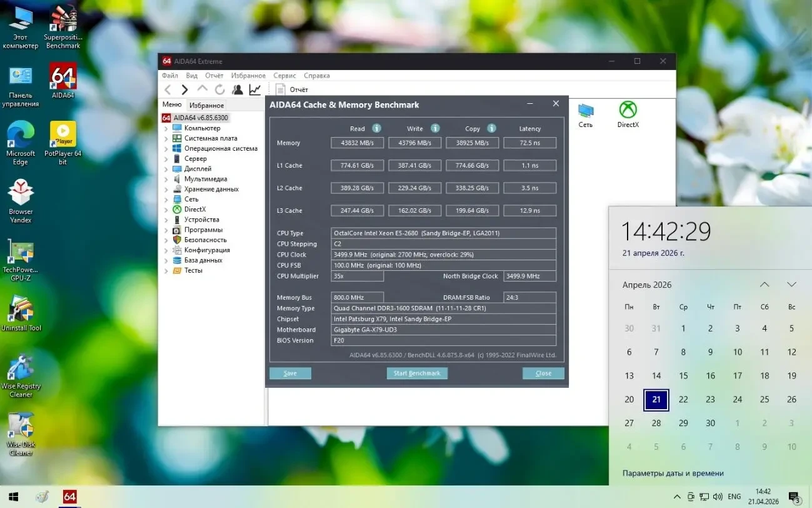Expand the Системная плата tree node
812x508 pixels.
(166, 138)
